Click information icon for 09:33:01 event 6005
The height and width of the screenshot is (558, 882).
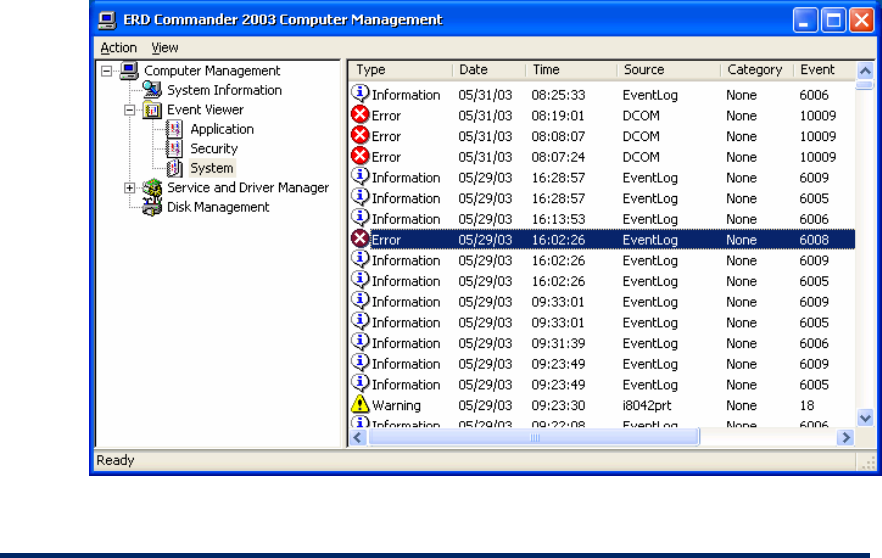(x=360, y=321)
